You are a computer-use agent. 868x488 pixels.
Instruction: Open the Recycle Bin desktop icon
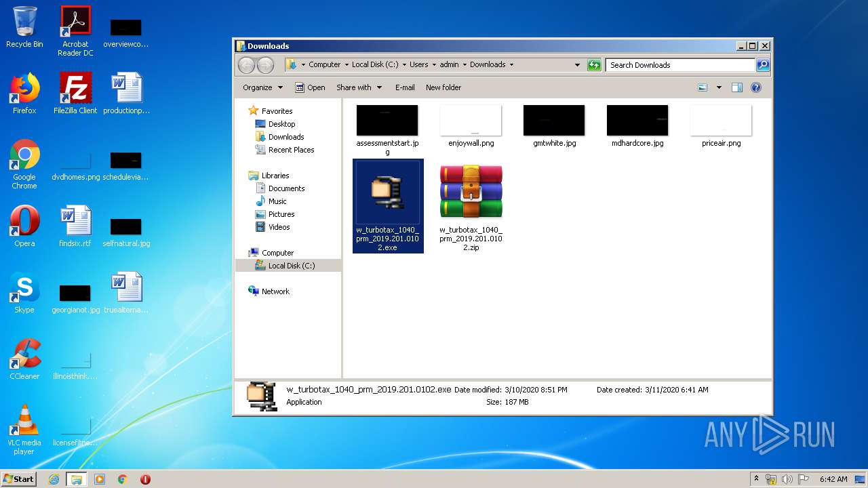coord(24,27)
